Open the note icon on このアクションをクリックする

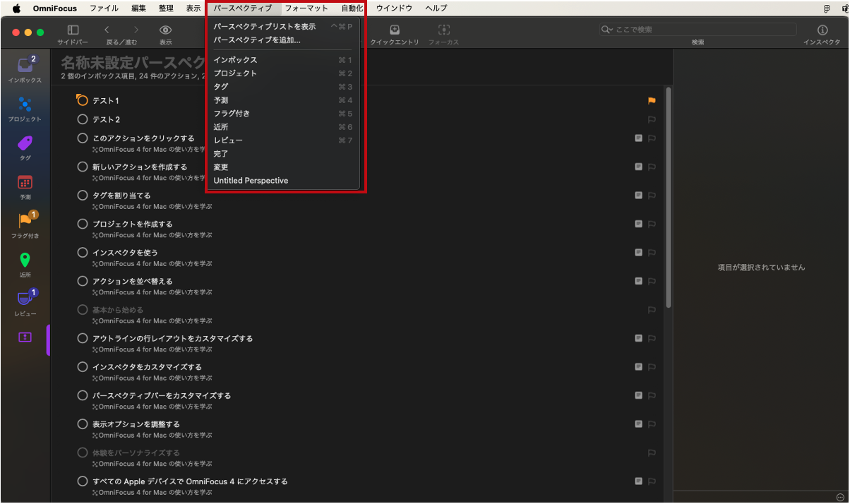pyautogui.click(x=638, y=138)
